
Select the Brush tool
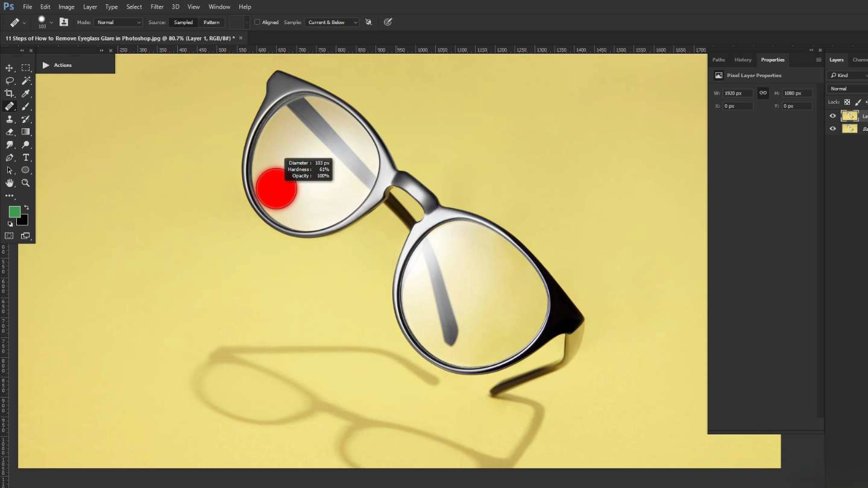pos(26,107)
